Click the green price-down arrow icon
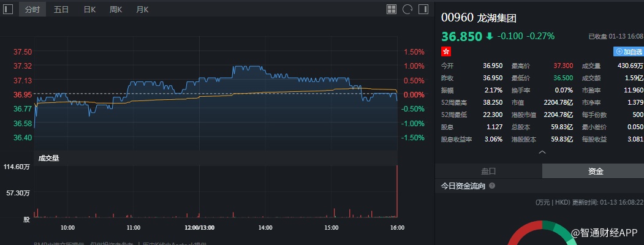This screenshot has width=644, height=245. coord(489,36)
